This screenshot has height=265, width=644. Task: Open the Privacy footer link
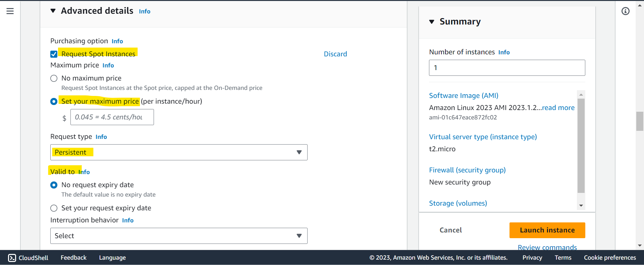click(x=532, y=258)
